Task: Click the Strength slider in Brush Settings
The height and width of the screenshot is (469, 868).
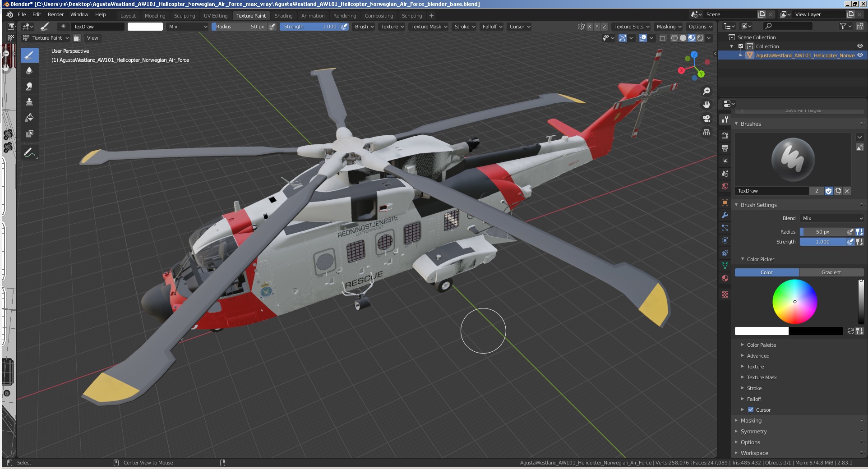Action: 822,242
